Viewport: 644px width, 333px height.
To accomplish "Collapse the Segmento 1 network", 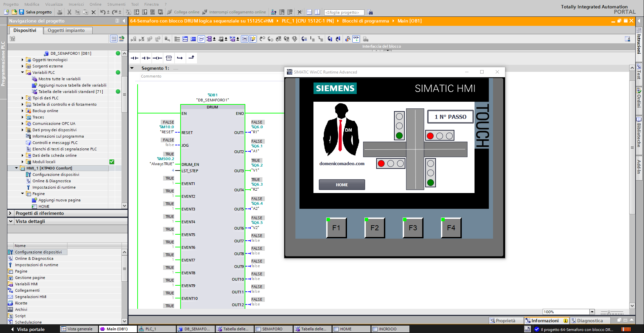I will (x=132, y=68).
